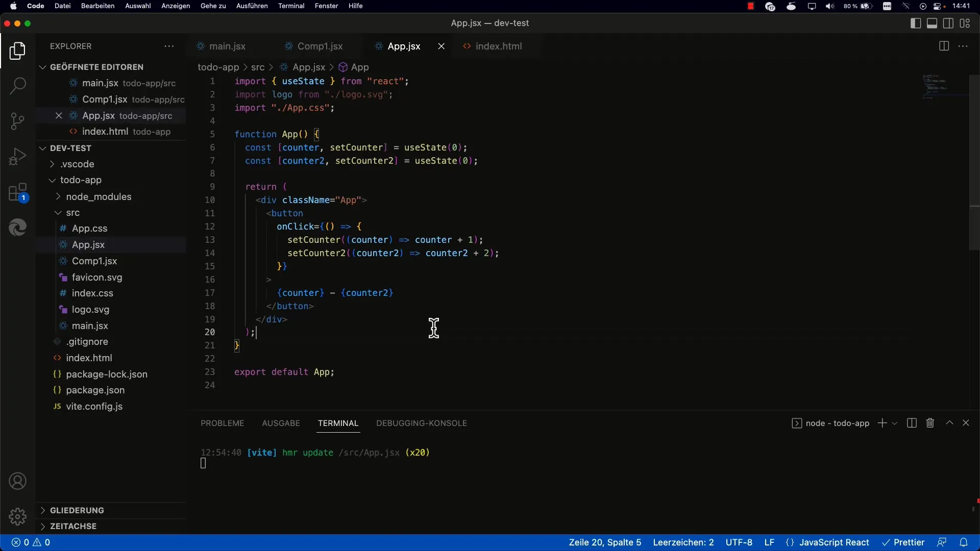Collapse the src folder
The image size is (980, 551).
[111, 212]
